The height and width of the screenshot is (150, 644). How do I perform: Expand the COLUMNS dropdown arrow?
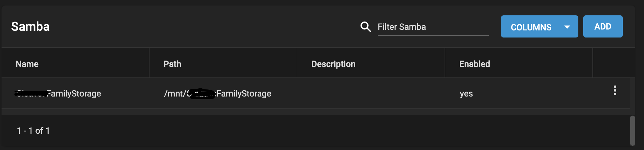(x=567, y=27)
